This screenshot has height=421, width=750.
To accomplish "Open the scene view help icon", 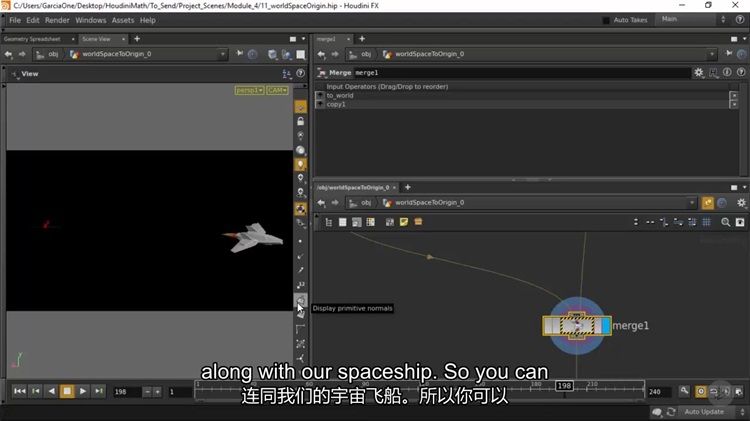I will [300, 73].
